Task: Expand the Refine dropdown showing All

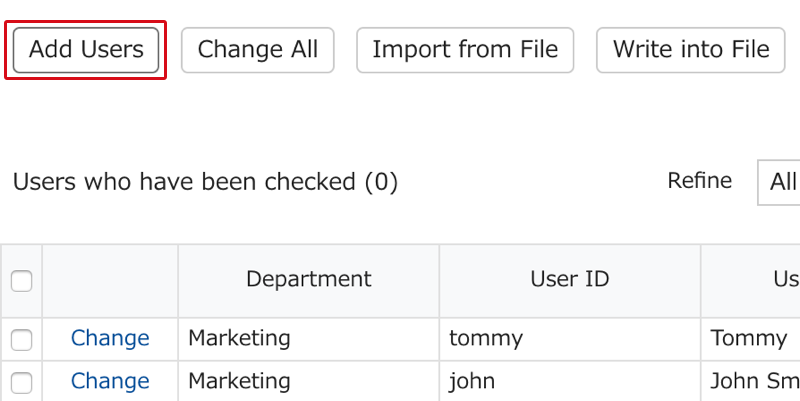Action: (x=779, y=182)
